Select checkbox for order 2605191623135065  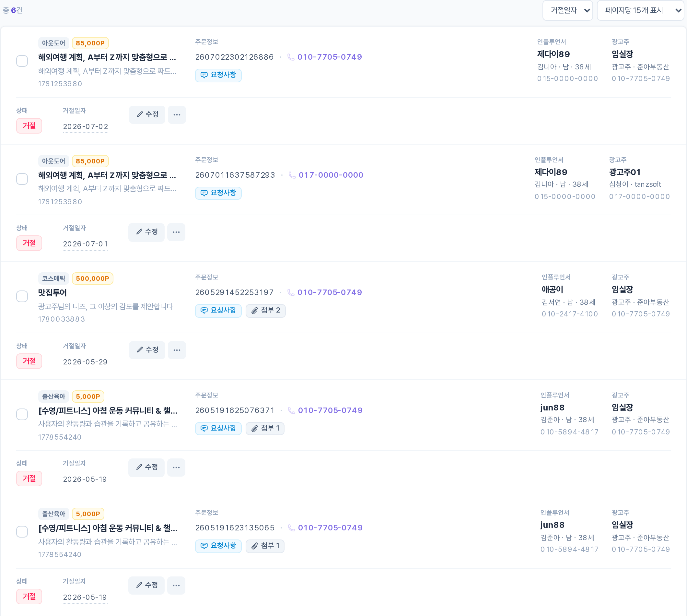(x=22, y=532)
